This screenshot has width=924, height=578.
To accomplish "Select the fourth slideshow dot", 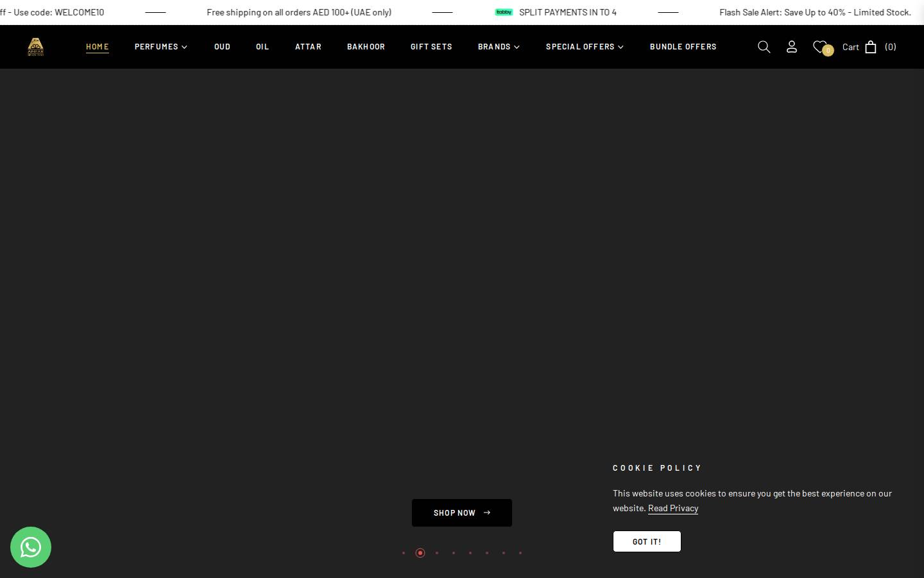I will [454, 553].
